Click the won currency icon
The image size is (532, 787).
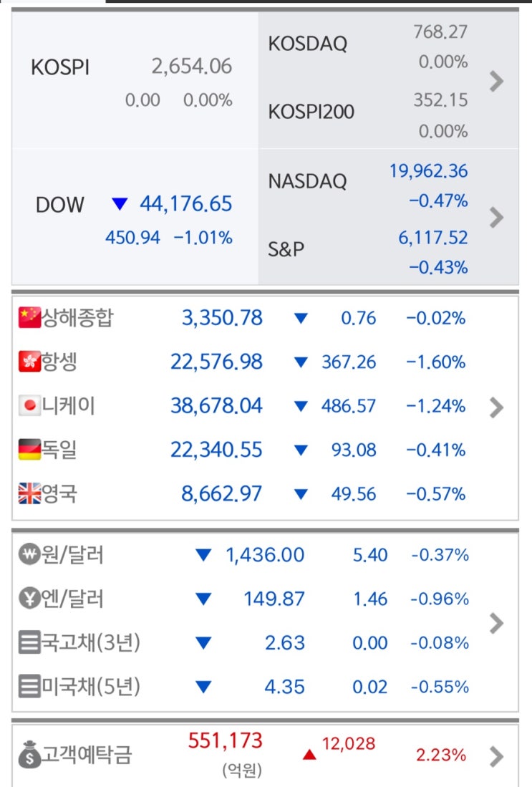point(29,555)
